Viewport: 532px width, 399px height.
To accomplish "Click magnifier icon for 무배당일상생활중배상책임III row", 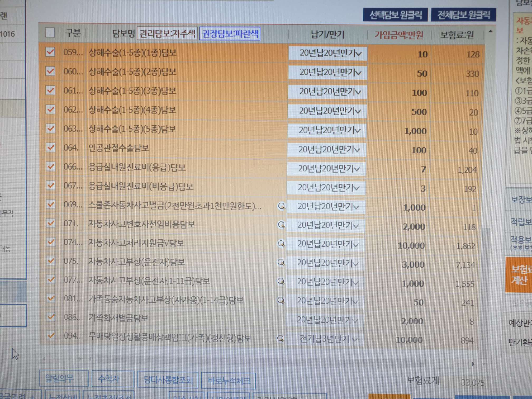I will pyautogui.click(x=281, y=338).
